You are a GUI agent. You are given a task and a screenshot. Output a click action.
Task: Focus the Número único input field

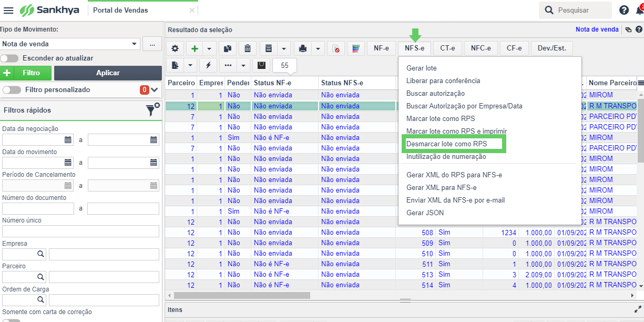80,232
